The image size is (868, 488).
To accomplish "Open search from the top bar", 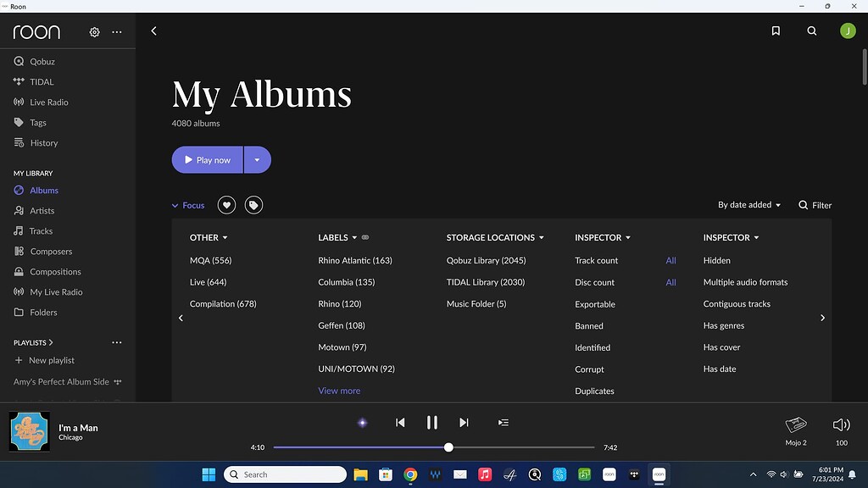I will pos(811,30).
